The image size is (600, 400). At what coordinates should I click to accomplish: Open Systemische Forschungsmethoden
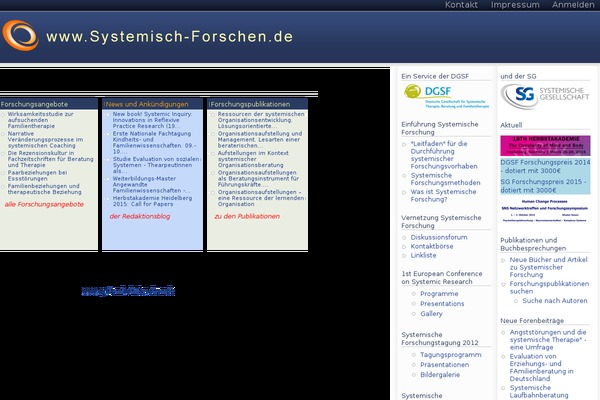tap(445, 179)
